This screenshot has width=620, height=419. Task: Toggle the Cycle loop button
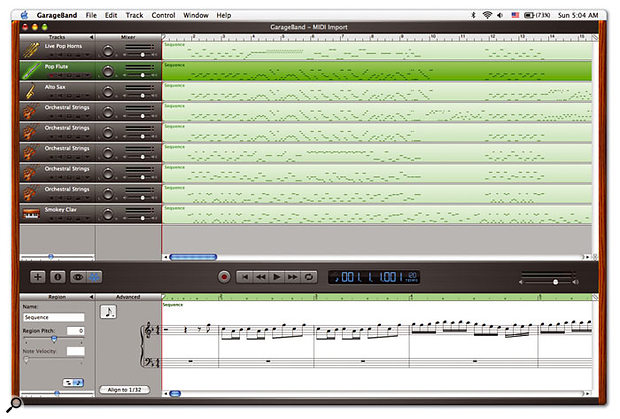309,277
